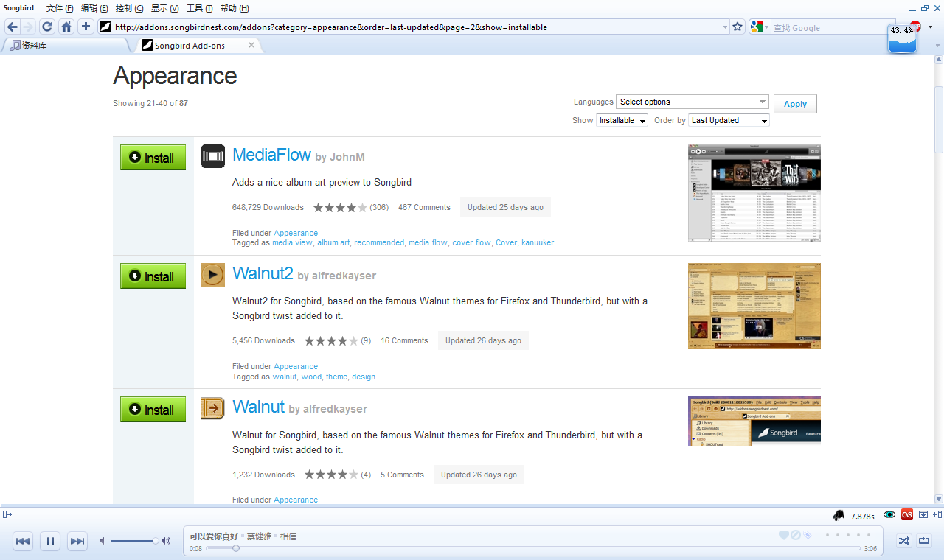Viewport: 944px width, 560px height.
Task: Open Walnut2's 16 Comments
Action: pos(404,340)
